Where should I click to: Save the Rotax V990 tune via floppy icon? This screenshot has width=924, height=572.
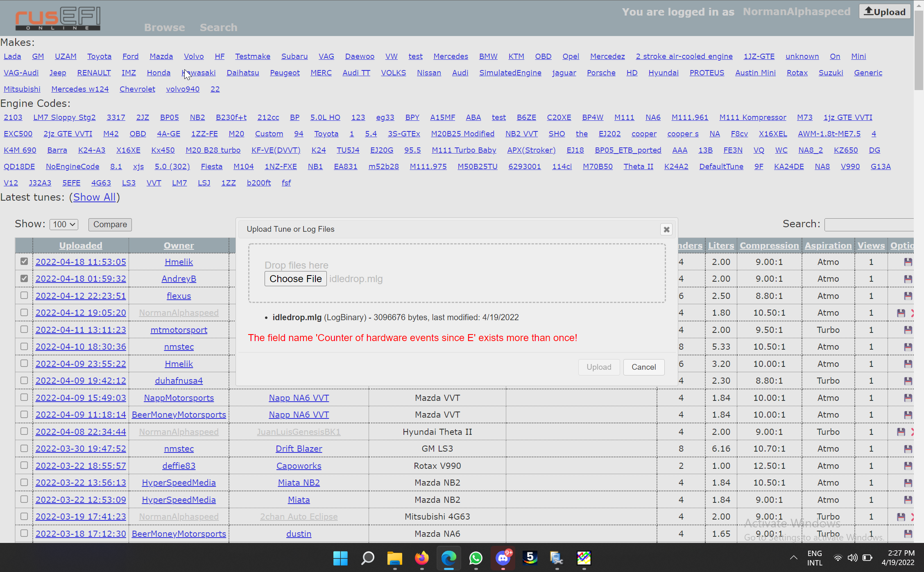[x=908, y=466]
